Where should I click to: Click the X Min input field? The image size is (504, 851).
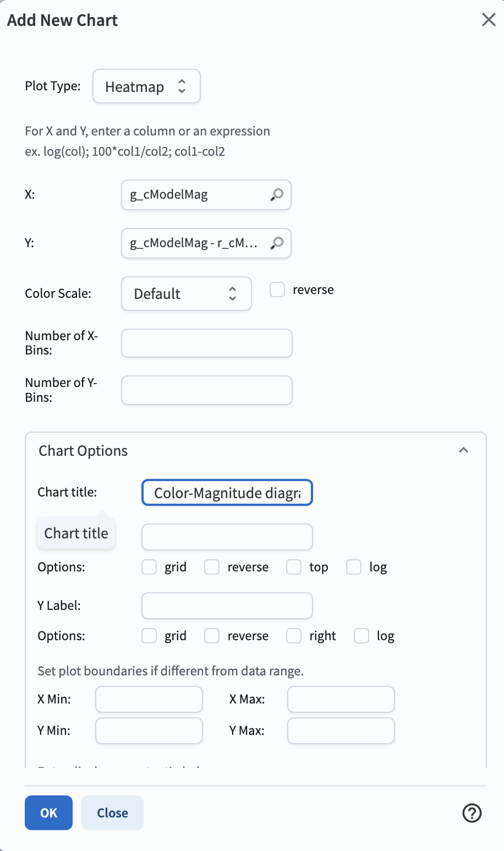(149, 700)
